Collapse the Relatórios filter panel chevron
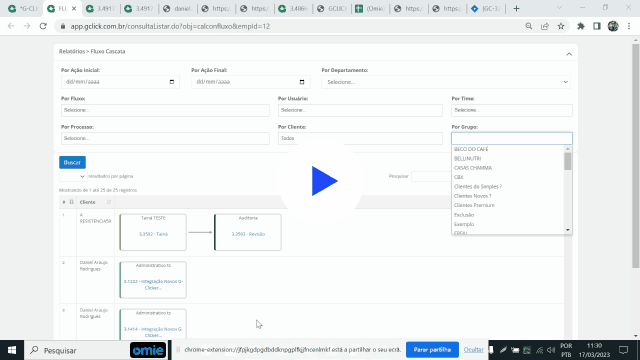This screenshot has height=360, width=640. [569, 54]
